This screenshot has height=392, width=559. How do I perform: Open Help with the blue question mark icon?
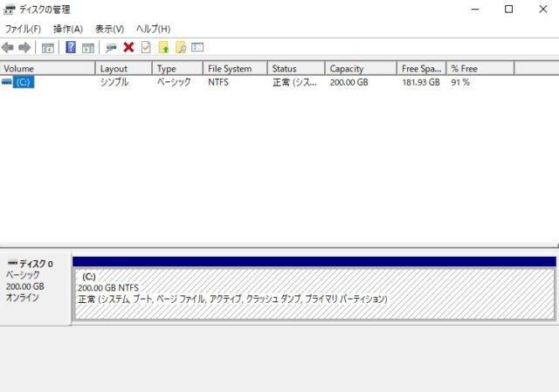pyautogui.click(x=71, y=47)
